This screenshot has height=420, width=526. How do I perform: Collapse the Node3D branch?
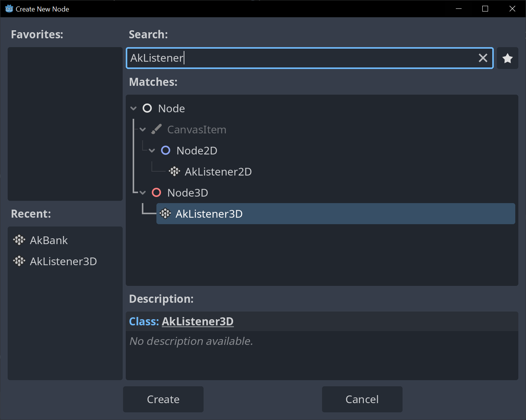click(x=143, y=193)
